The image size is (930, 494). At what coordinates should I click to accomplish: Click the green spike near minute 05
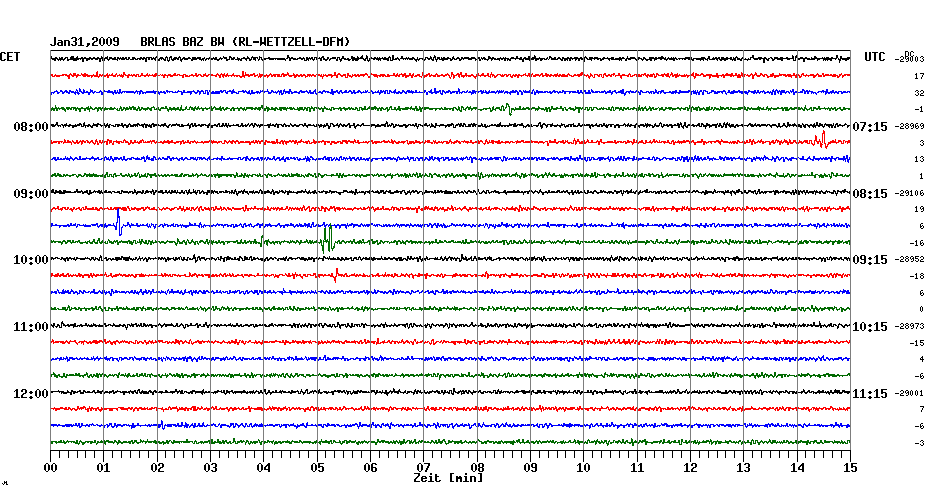click(327, 238)
